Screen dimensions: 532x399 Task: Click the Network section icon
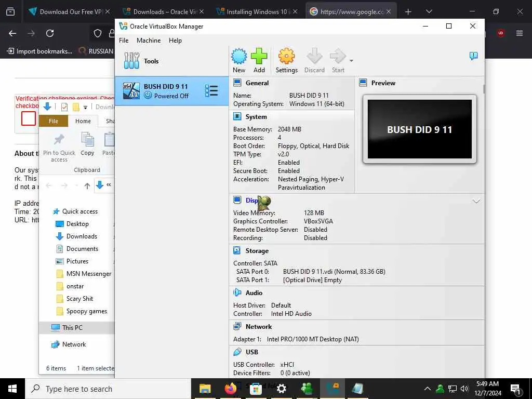(x=237, y=327)
